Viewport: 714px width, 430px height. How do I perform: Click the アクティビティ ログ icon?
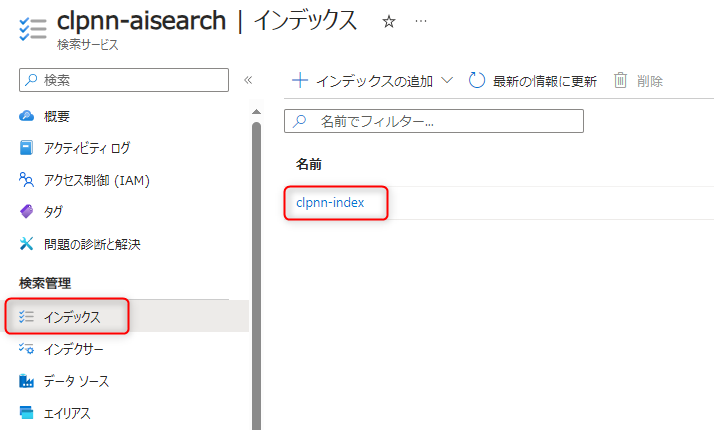pyautogui.click(x=27, y=148)
